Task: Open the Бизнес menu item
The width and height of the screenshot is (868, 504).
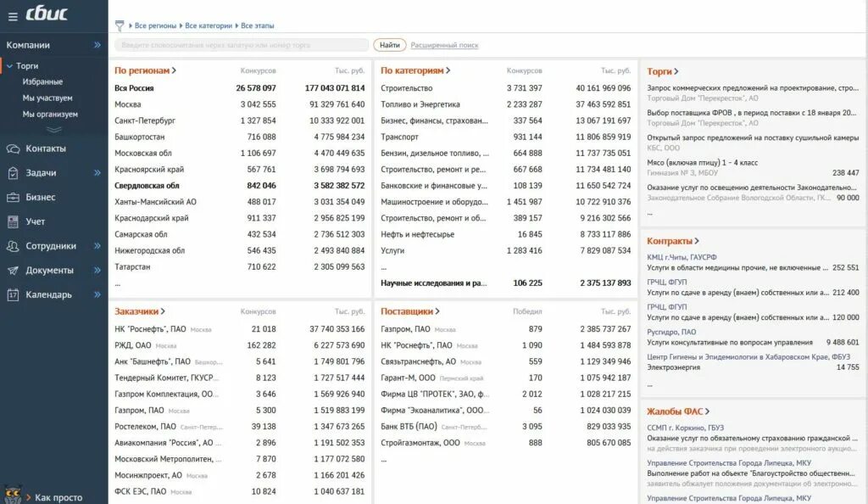Action: [41, 197]
